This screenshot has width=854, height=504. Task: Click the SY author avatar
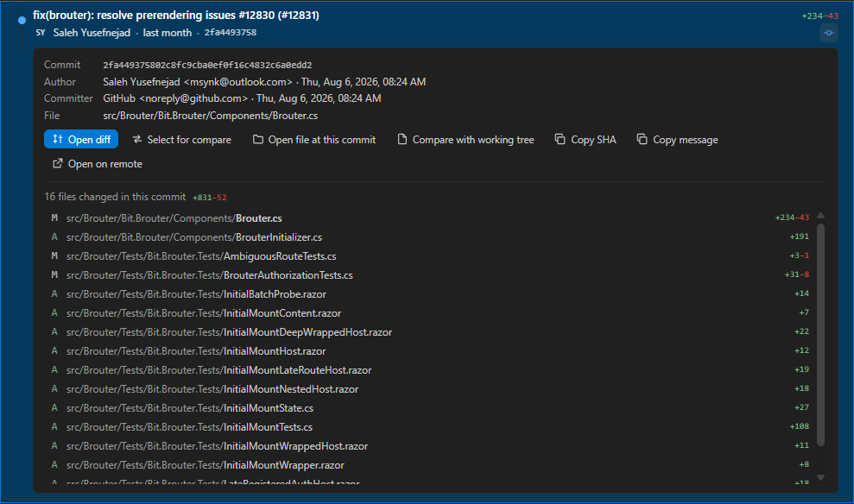pos(41,33)
